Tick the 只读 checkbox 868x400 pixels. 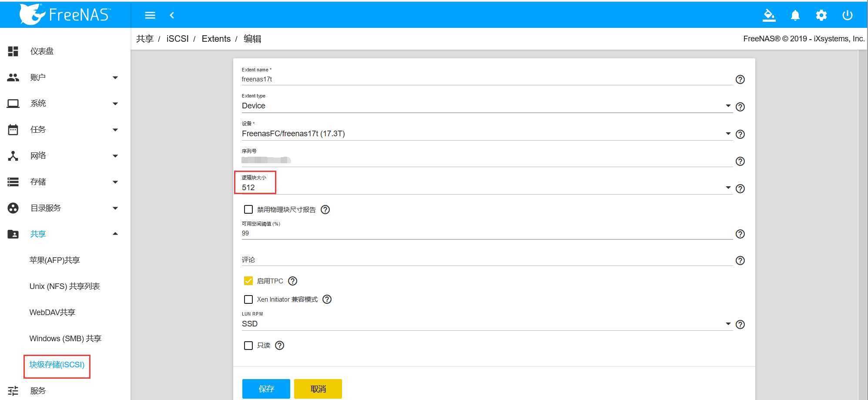(248, 345)
